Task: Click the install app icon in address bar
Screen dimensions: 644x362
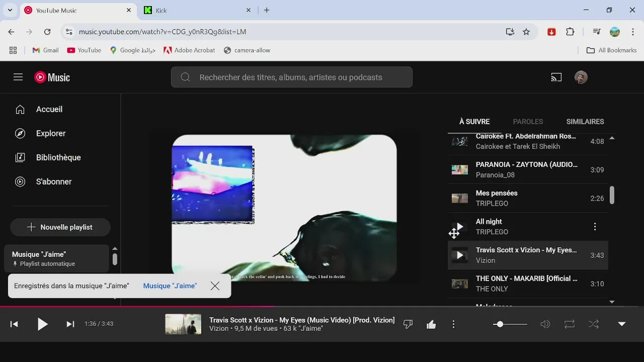Action: coord(510,32)
